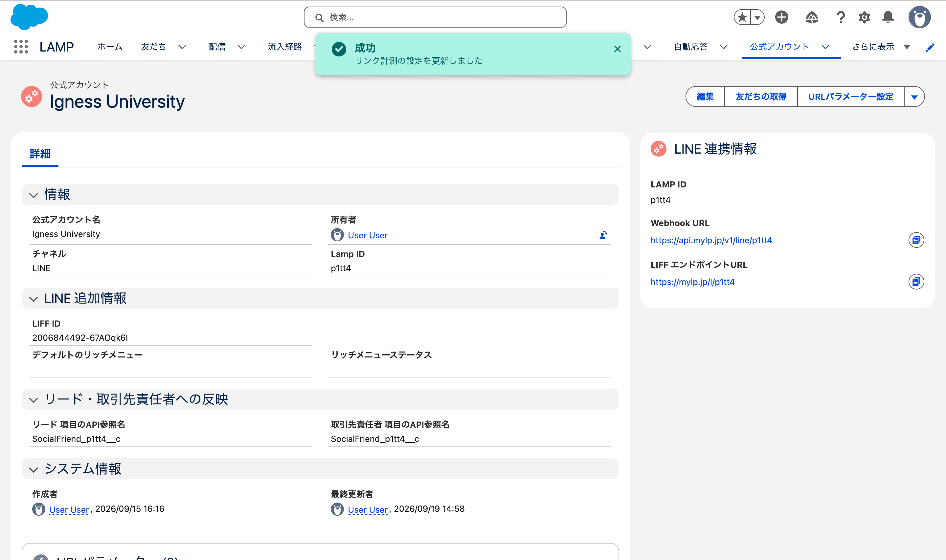
Task: Open more record actions dropdown
Action: tap(914, 97)
